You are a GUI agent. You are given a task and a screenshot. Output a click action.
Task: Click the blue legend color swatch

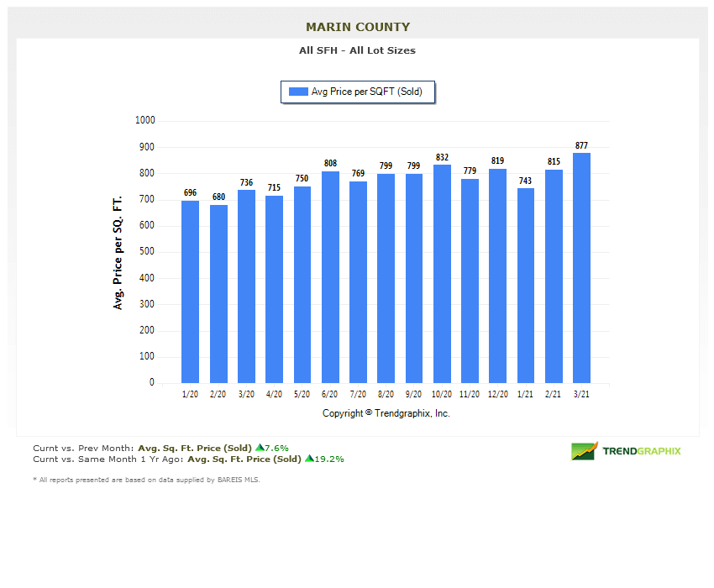pos(298,92)
